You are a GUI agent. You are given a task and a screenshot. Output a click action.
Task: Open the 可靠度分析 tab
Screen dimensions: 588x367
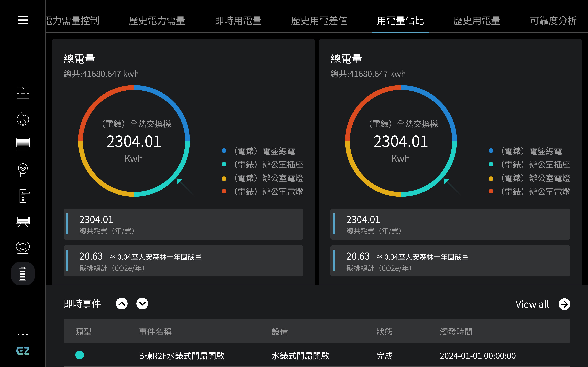coord(553,21)
